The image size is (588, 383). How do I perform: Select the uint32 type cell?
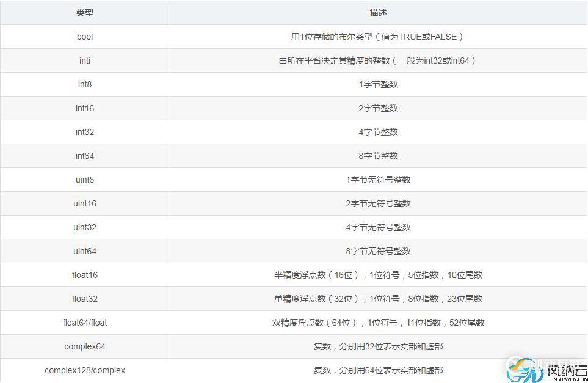[x=85, y=227]
